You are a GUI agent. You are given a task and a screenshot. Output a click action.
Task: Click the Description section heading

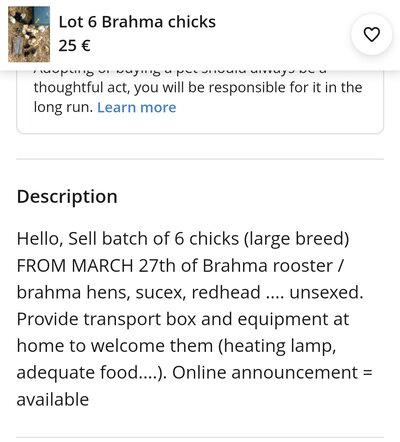click(x=67, y=197)
